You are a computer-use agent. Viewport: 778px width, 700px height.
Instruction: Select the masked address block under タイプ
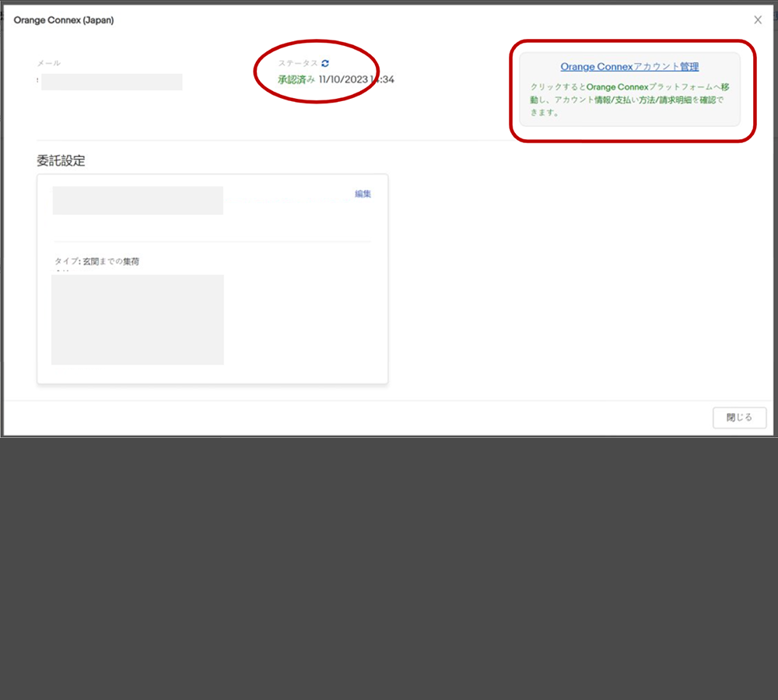(138, 319)
